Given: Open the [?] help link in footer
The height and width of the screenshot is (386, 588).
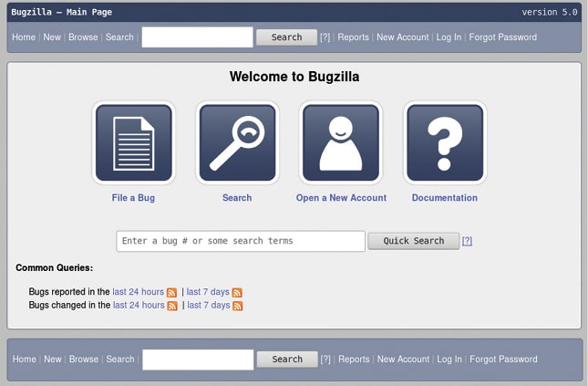Looking at the screenshot, I should point(325,360).
